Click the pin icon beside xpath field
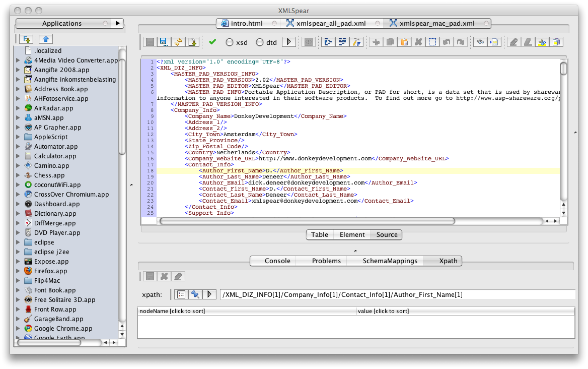 pos(195,294)
